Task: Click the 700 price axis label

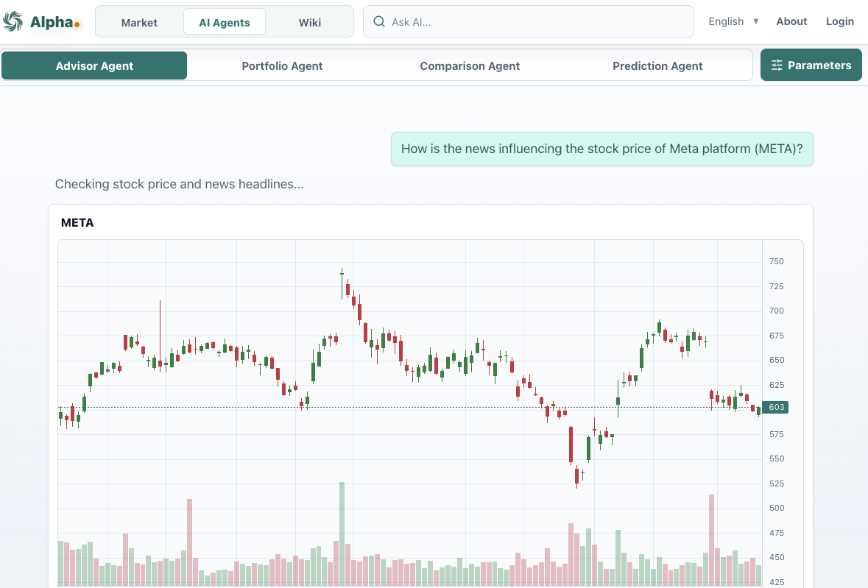Action: [776, 311]
